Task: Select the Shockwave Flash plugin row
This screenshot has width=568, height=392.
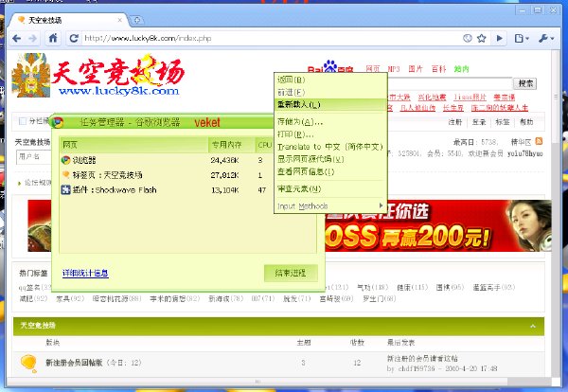Action: (168, 189)
